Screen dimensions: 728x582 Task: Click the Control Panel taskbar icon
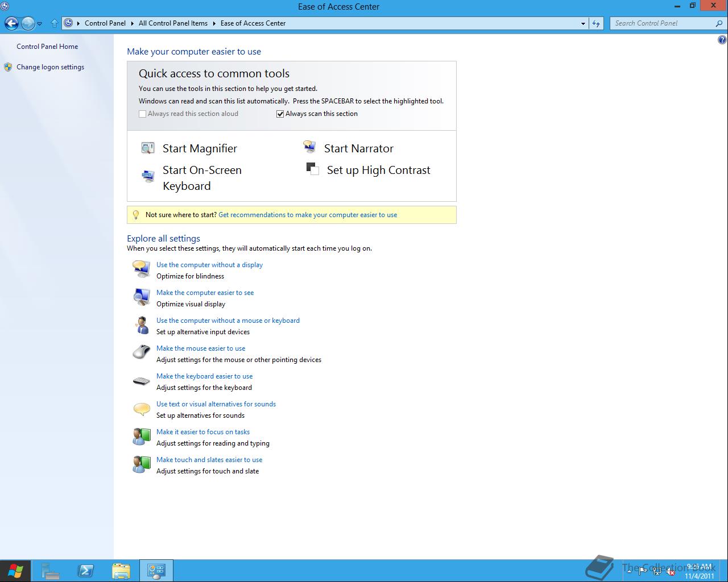pos(156,571)
